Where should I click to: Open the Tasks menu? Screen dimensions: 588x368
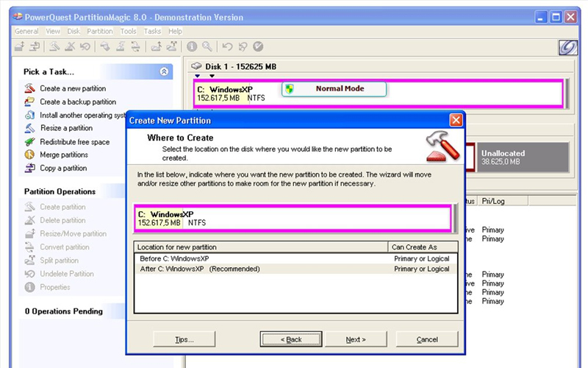coord(152,31)
